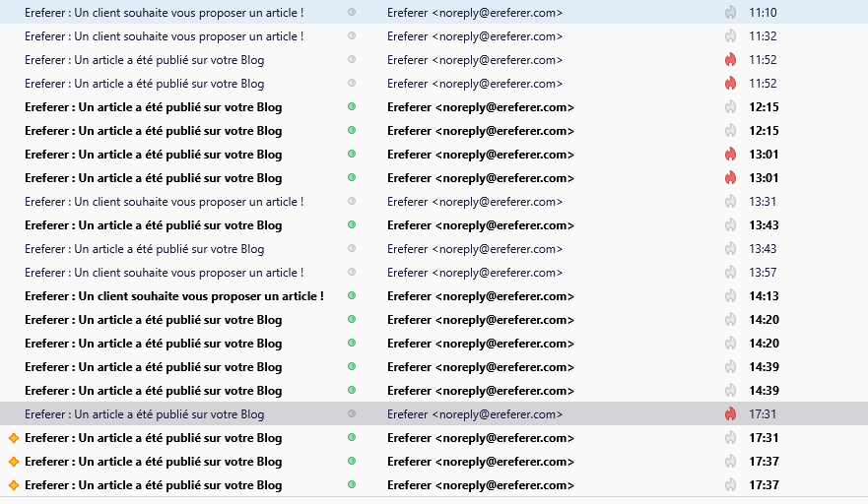
Task: Click the non-bold 17:31 time on highlighted row
Action: pos(763,414)
